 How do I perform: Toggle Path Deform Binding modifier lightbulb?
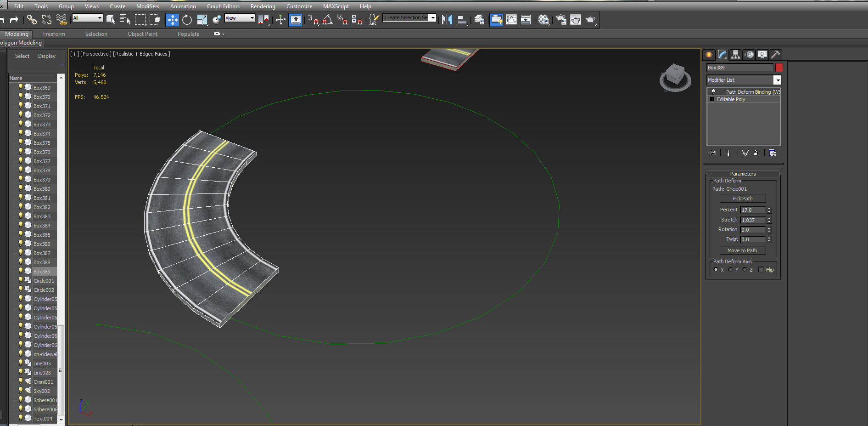(713, 92)
